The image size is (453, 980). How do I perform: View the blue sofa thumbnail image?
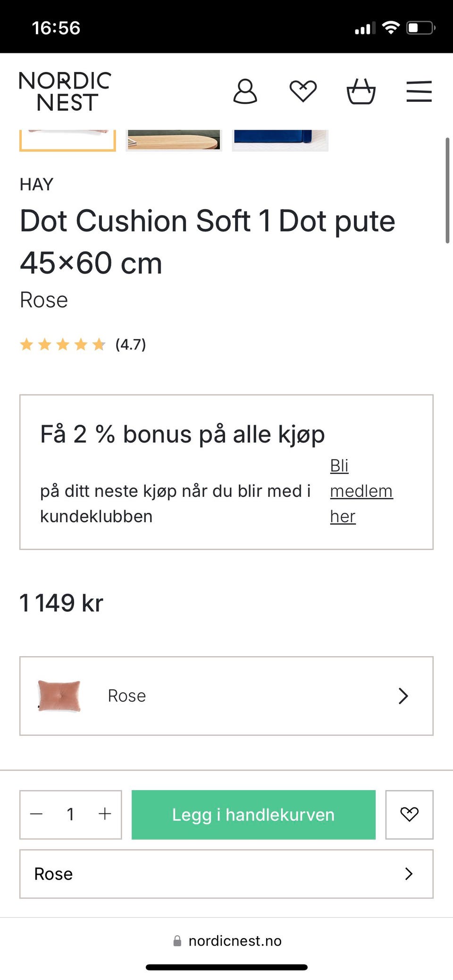pyautogui.click(x=280, y=140)
